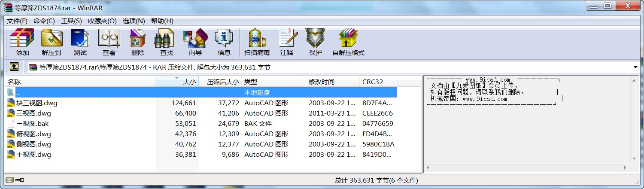The image size is (644, 189).
Task: Create archive with 自解压格式 icon
Action: click(x=348, y=42)
